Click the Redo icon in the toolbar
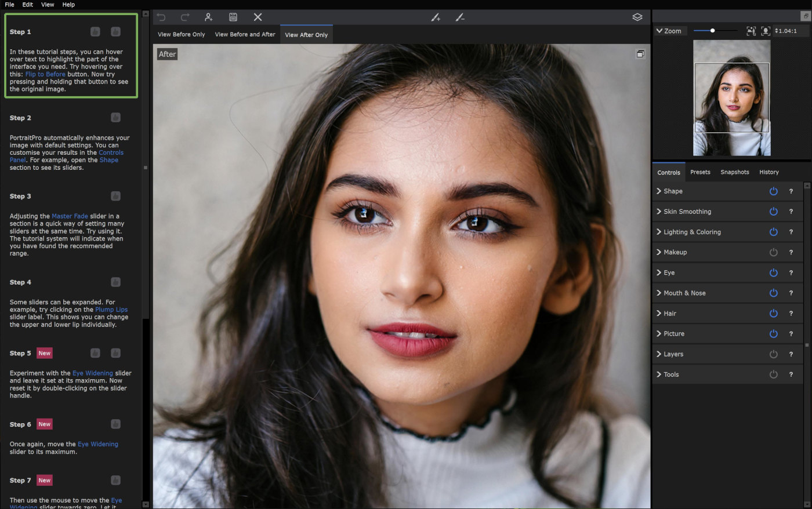The height and width of the screenshot is (509, 812). 184,17
